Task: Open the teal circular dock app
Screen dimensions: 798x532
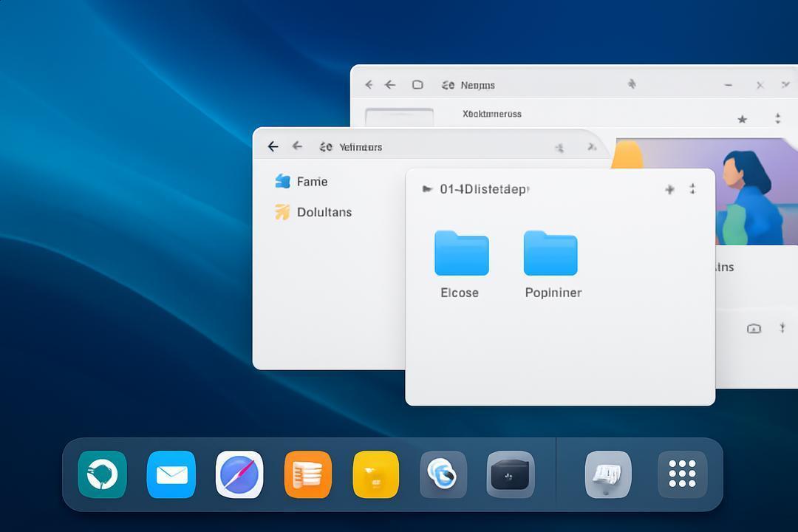Action: pyautogui.click(x=102, y=474)
